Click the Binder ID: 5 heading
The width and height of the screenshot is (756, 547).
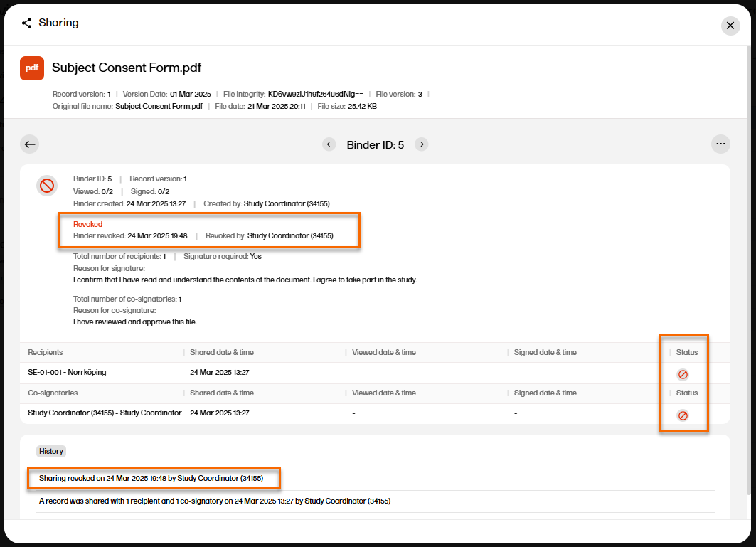tap(375, 145)
